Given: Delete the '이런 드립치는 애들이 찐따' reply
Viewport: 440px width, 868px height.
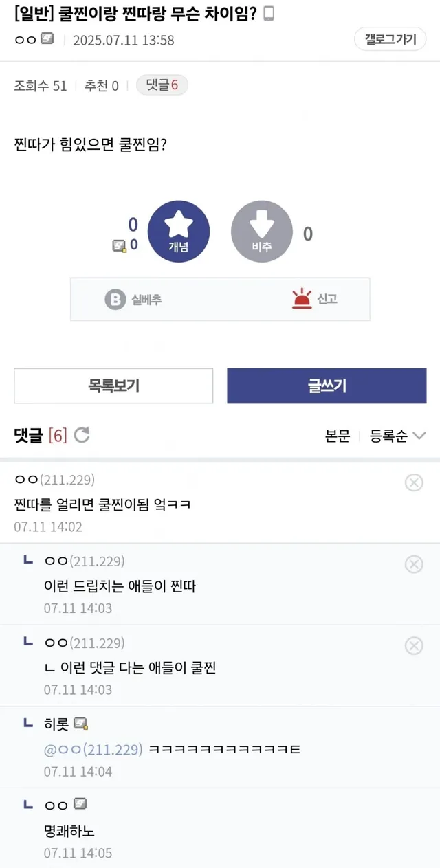Looking at the screenshot, I should [414, 564].
